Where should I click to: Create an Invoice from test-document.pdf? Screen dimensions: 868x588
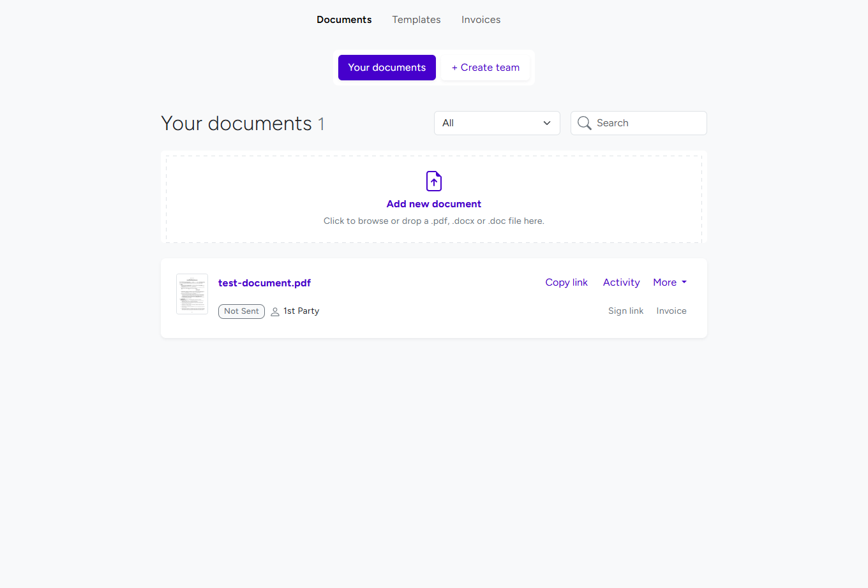[x=671, y=311]
